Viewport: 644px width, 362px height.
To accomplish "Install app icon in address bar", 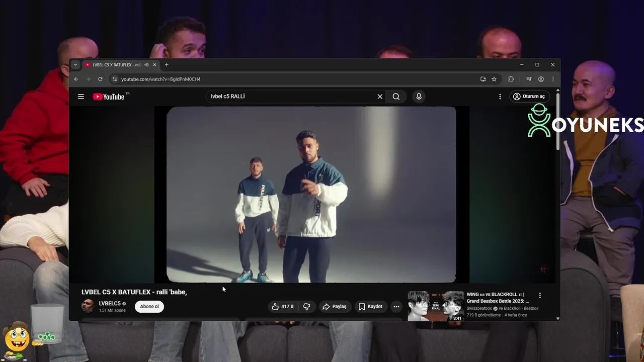I will (x=483, y=79).
